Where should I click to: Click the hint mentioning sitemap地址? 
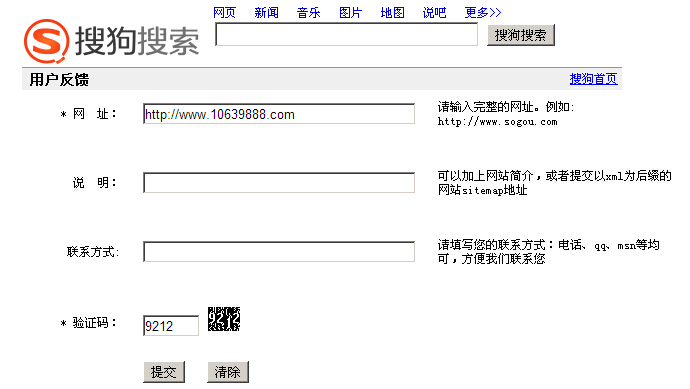click(554, 183)
